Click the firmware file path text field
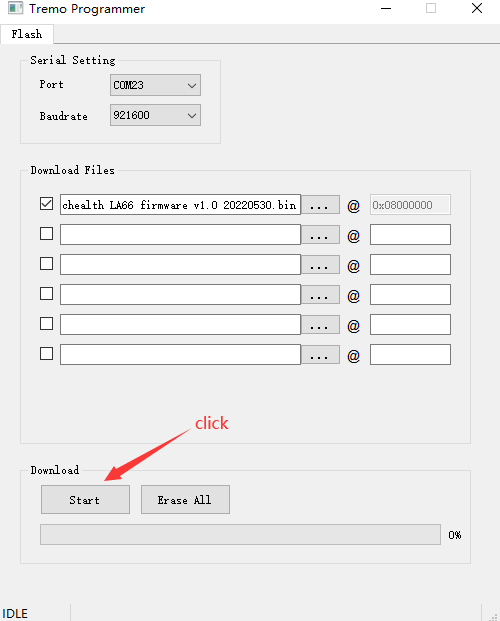The width and height of the screenshot is (500, 621). click(x=180, y=205)
